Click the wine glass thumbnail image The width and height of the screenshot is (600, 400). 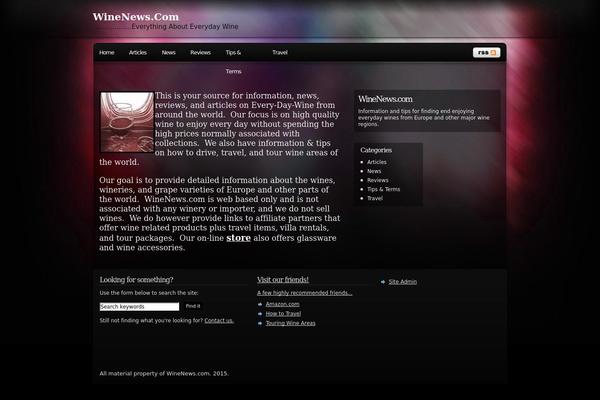click(x=127, y=122)
